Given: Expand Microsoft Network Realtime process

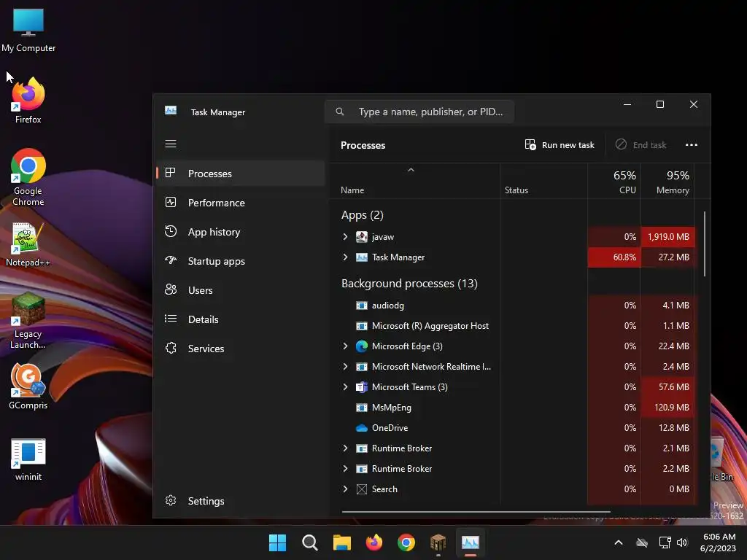Looking at the screenshot, I should 345,367.
